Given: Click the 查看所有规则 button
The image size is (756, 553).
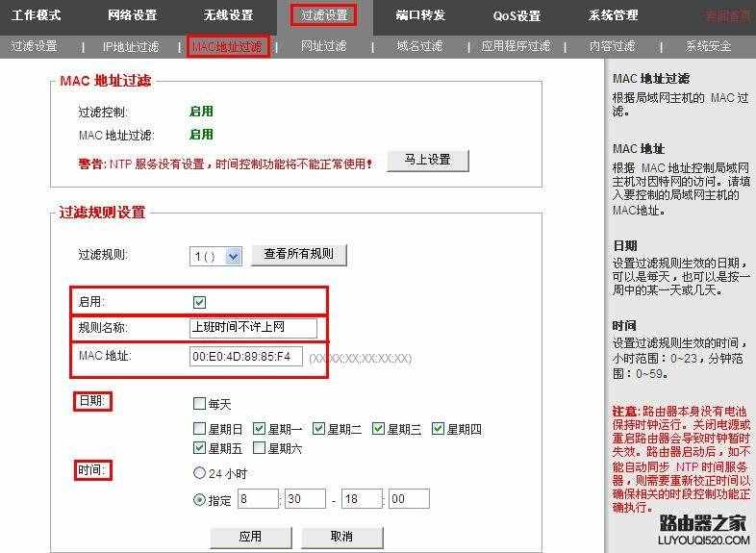Looking at the screenshot, I should (x=299, y=255).
